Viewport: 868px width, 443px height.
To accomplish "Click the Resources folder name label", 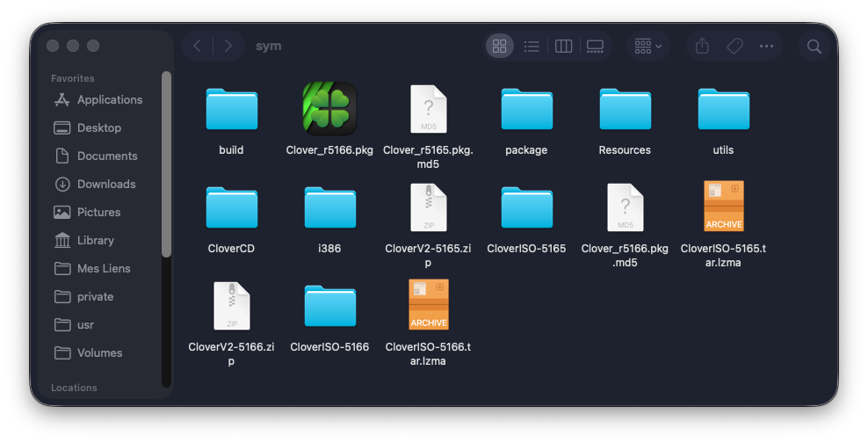I will point(625,150).
